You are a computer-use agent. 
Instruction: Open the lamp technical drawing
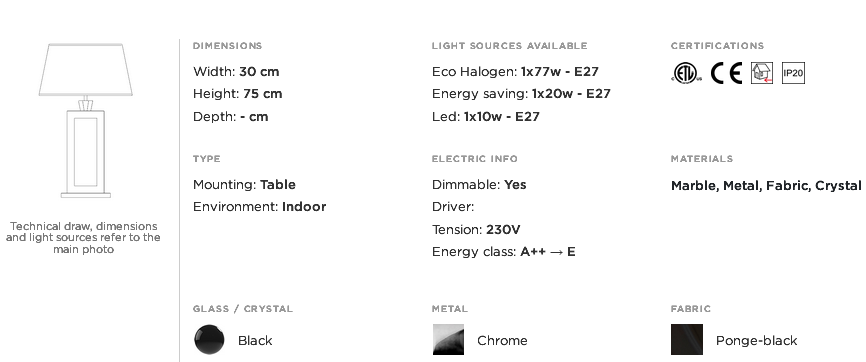point(86,120)
